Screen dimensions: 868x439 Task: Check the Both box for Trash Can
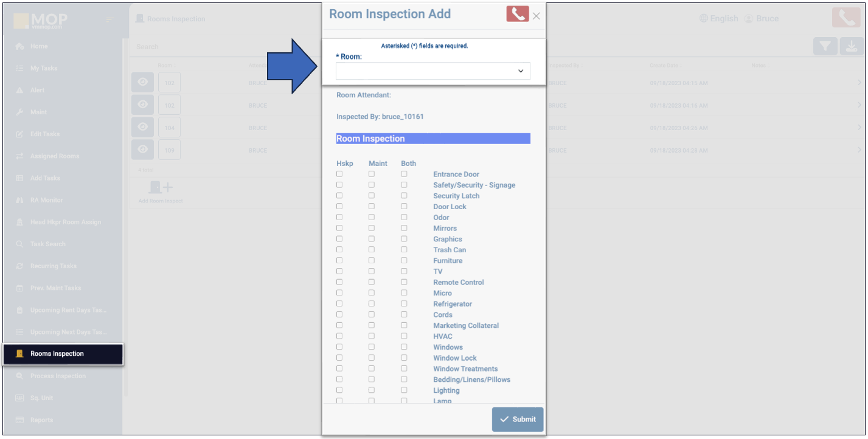(404, 250)
